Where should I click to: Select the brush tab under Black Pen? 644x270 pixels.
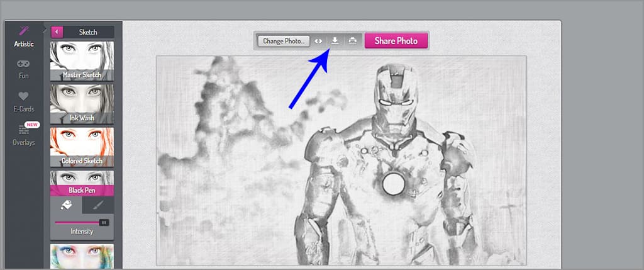point(98,205)
